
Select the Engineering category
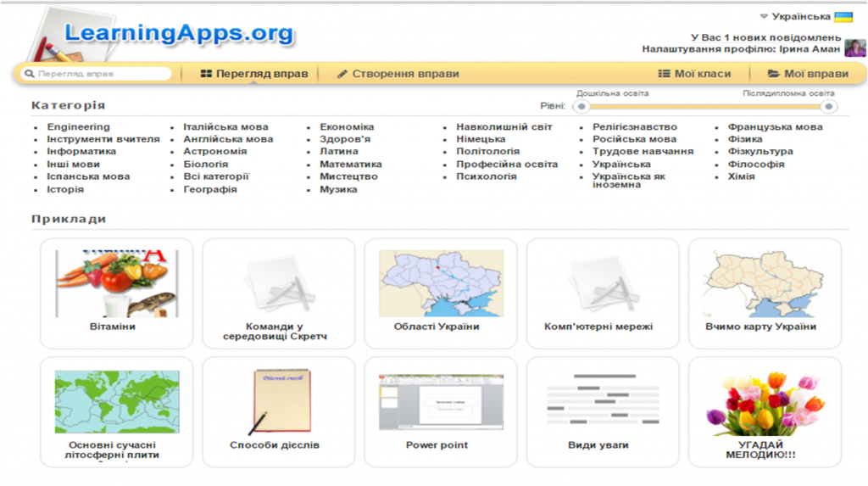[78, 127]
